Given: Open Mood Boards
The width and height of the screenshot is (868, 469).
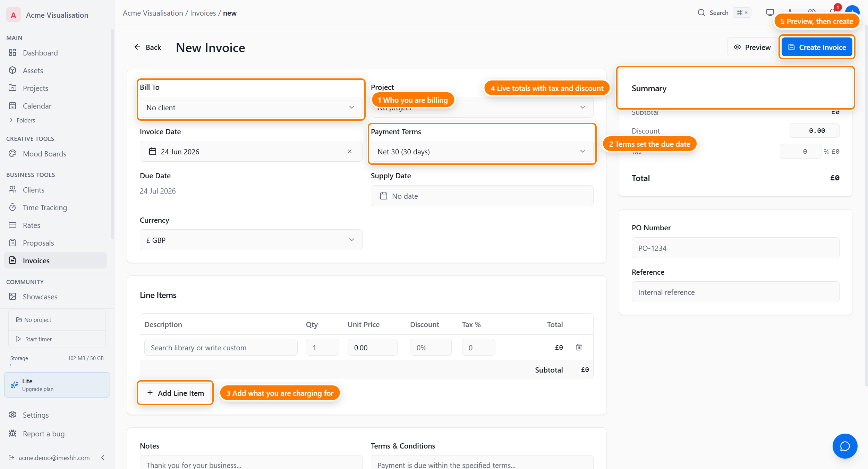Looking at the screenshot, I should click(56, 154).
